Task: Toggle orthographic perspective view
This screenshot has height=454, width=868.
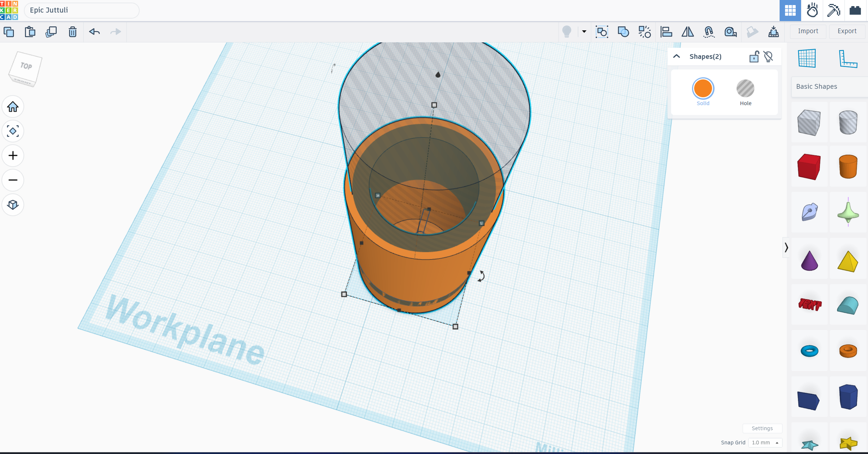Action: point(13,205)
